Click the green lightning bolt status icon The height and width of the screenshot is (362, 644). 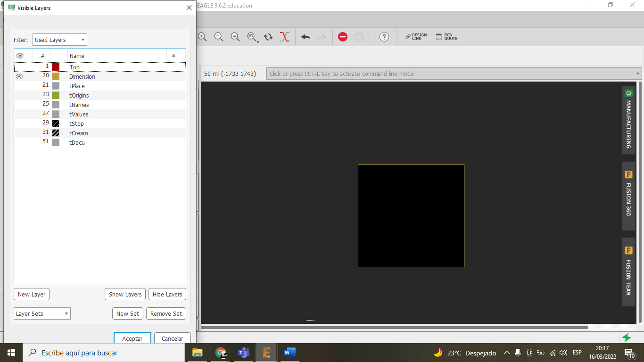tap(627, 337)
